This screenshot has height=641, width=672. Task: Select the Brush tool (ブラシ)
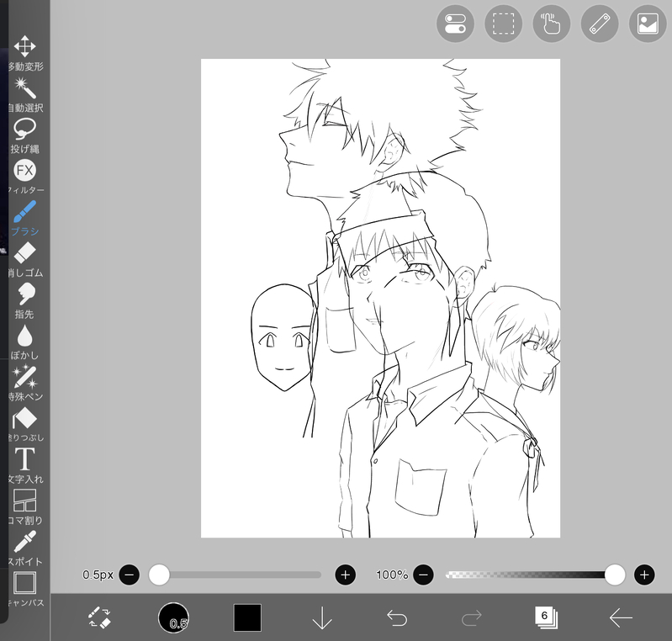(x=25, y=218)
